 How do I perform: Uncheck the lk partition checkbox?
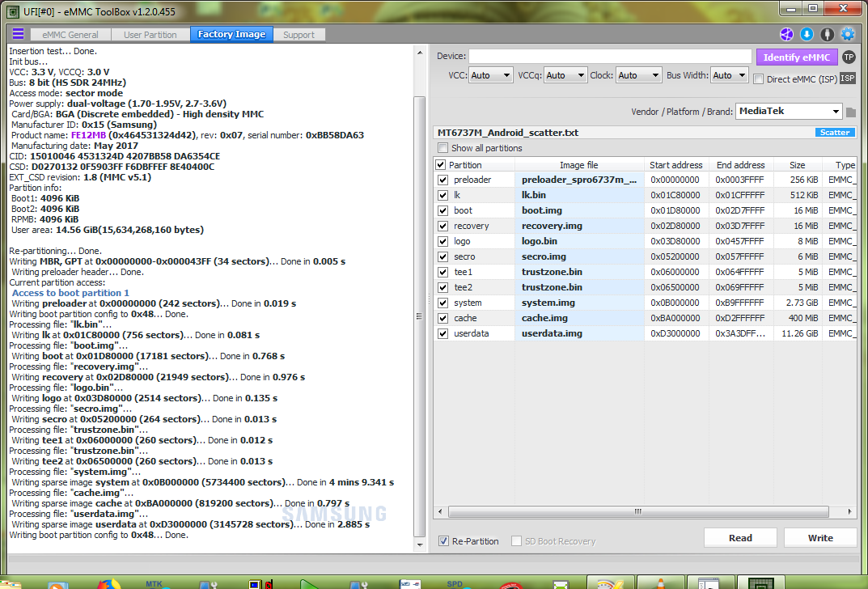coord(442,196)
